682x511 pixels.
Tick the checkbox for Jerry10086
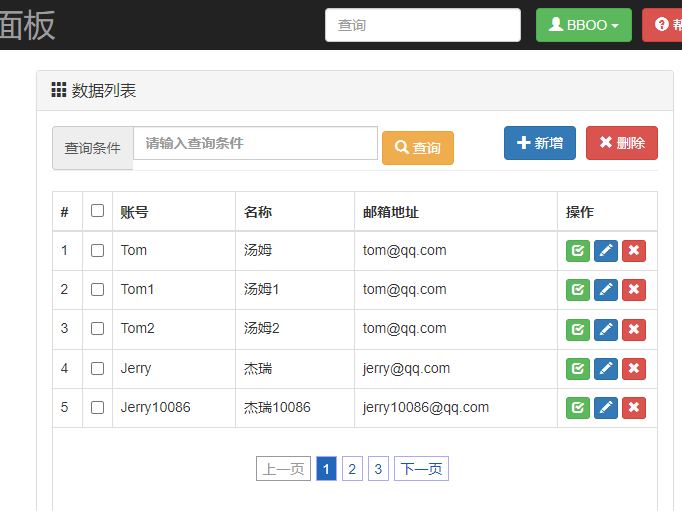point(97,407)
